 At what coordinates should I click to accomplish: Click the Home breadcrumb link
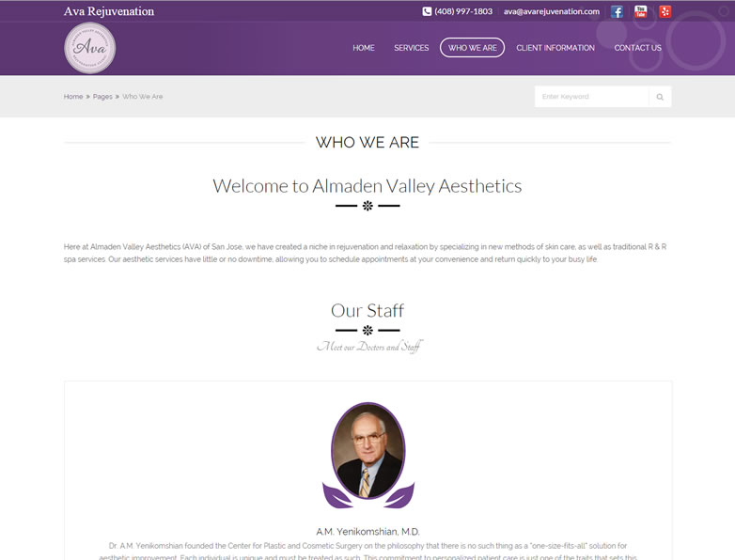pyautogui.click(x=73, y=97)
